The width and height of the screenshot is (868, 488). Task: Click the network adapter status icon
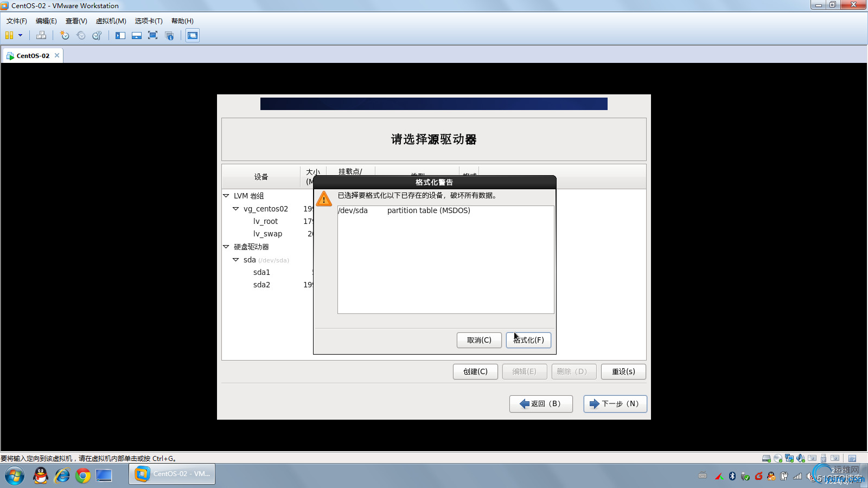789,458
